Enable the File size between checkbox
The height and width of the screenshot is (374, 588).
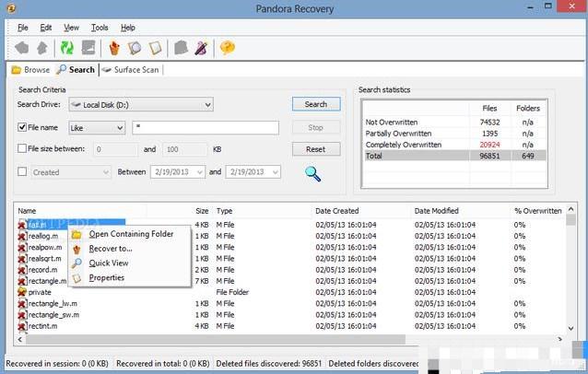tap(22, 148)
